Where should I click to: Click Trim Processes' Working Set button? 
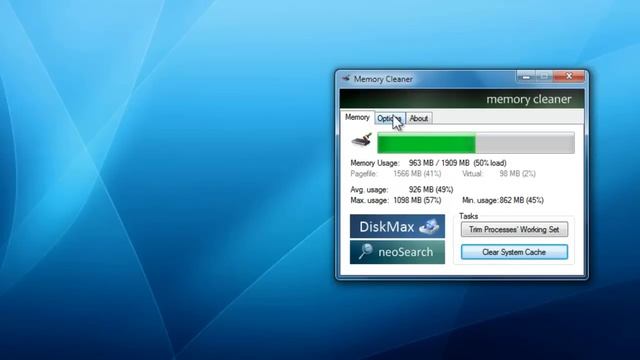514,229
